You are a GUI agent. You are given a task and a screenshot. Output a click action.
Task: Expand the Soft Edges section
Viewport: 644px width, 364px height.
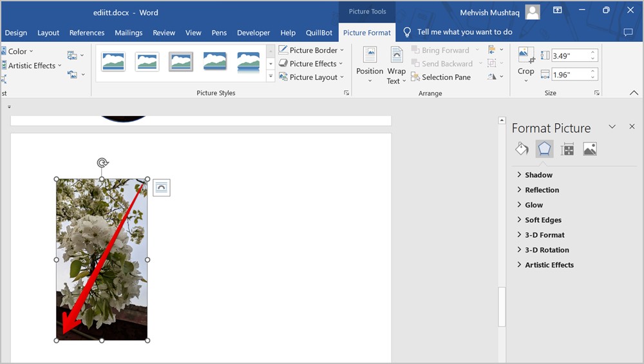(543, 220)
